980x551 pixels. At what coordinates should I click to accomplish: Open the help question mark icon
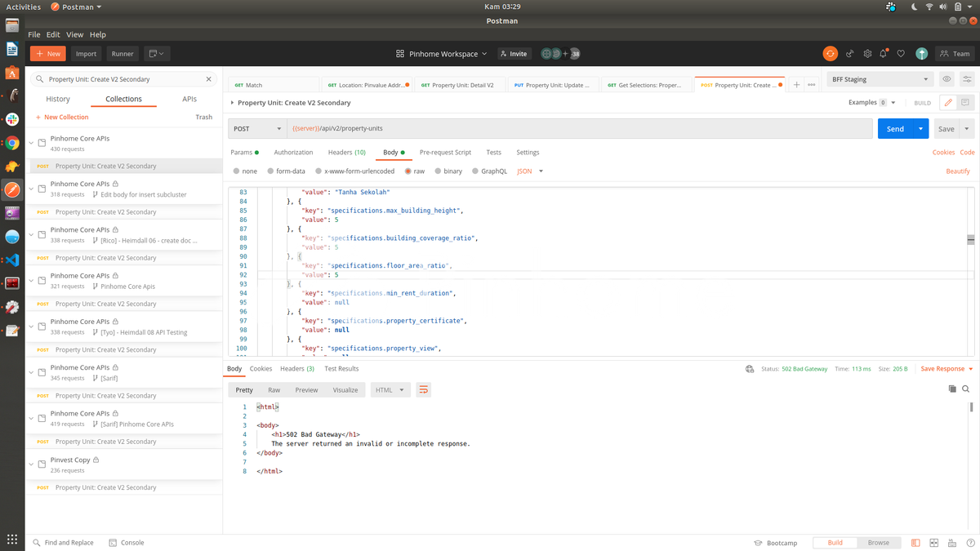point(969,543)
